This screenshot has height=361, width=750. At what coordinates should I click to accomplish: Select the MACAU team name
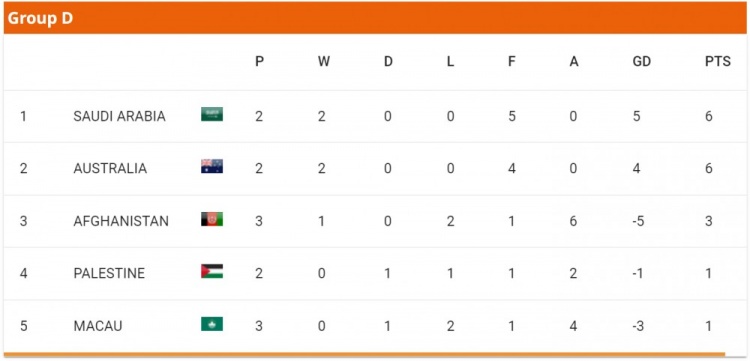[98, 326]
